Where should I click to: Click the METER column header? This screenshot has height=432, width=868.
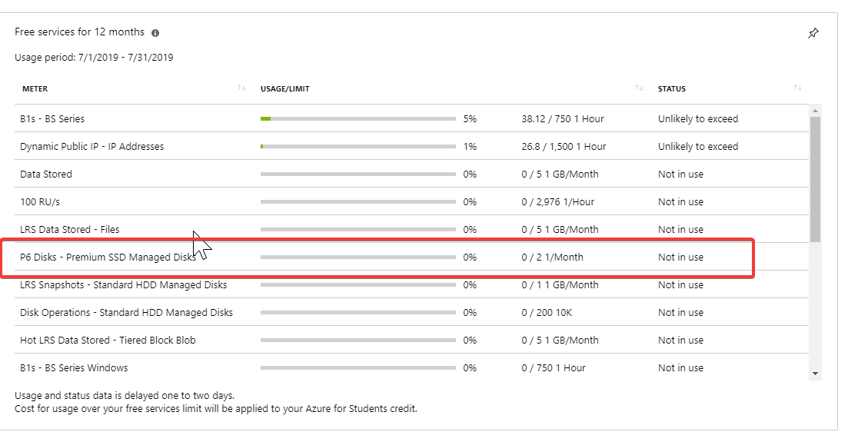[35, 89]
